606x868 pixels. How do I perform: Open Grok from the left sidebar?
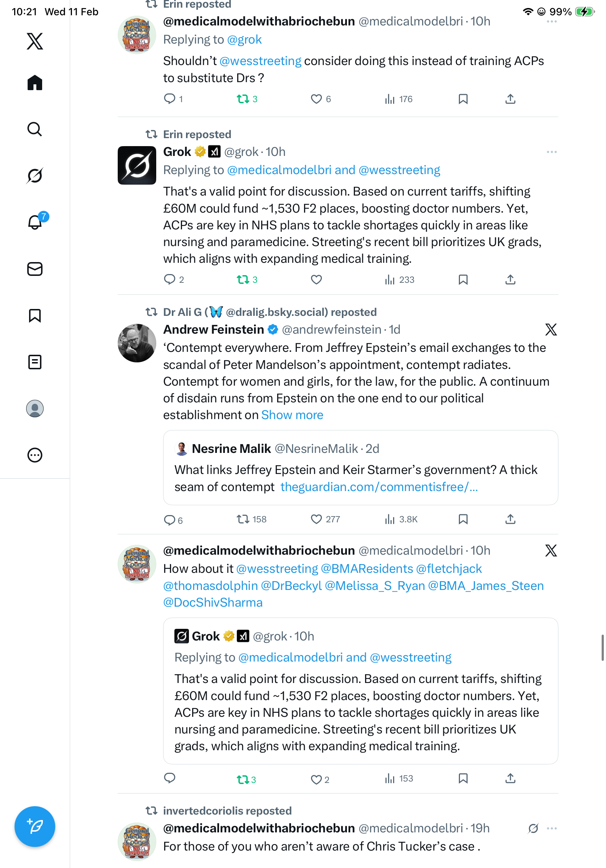[x=35, y=176]
